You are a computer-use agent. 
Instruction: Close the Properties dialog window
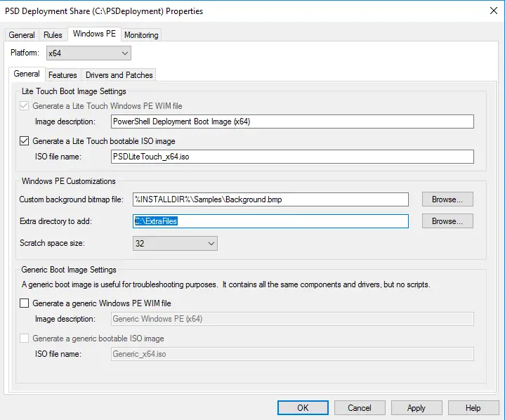click(494, 11)
